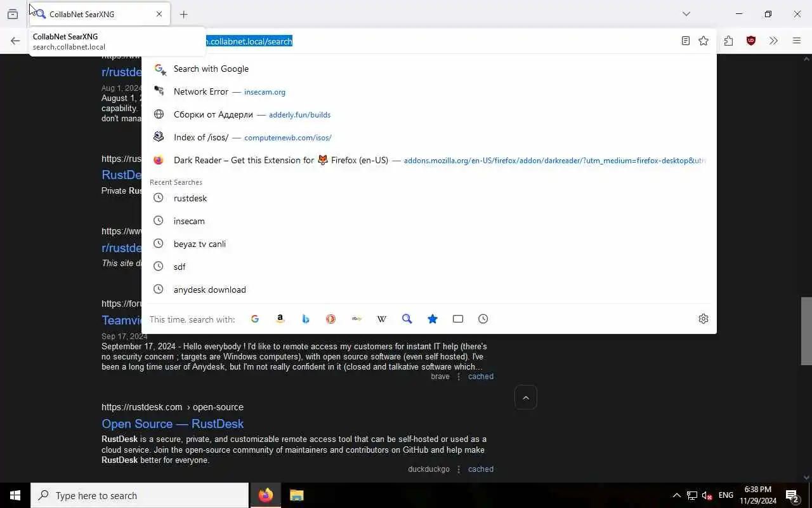Open Windows Start menu
The height and width of the screenshot is (508, 812).
(x=15, y=495)
